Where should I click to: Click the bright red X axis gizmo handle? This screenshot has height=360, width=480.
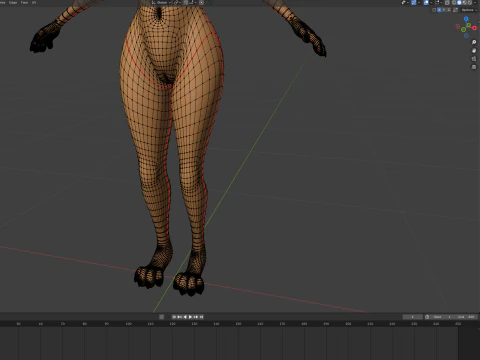[474, 28]
